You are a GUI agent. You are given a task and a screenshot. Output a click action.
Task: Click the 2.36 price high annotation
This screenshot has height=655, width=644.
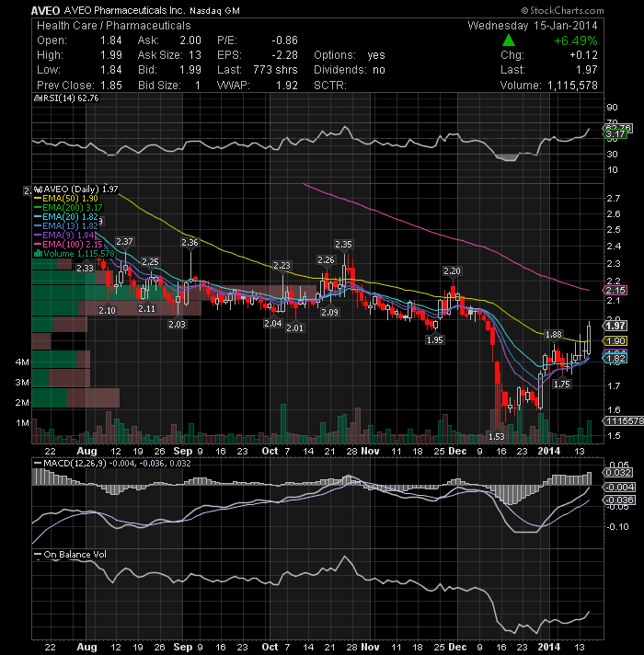click(190, 242)
